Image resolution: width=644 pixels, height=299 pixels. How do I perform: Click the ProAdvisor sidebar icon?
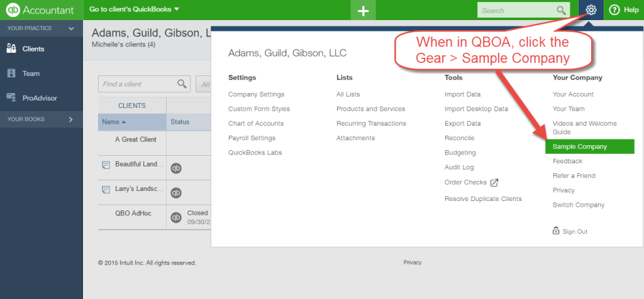coord(11,97)
